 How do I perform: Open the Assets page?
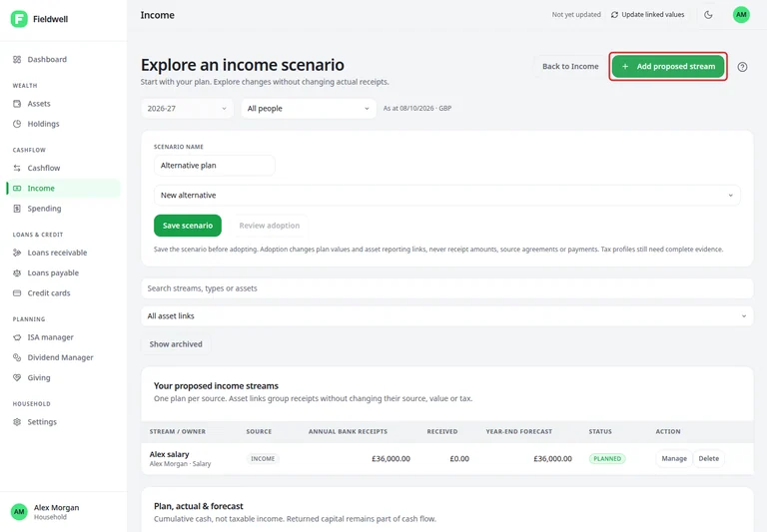click(64, 104)
